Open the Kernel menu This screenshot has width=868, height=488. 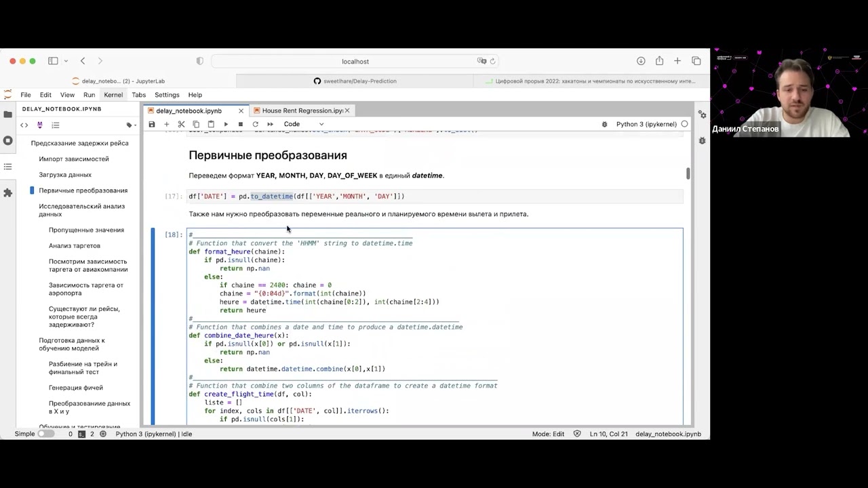[113, 95]
